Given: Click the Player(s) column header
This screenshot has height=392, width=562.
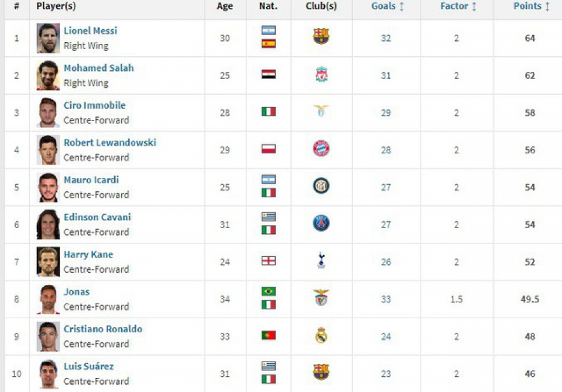Looking at the screenshot, I should pyautogui.click(x=56, y=6).
